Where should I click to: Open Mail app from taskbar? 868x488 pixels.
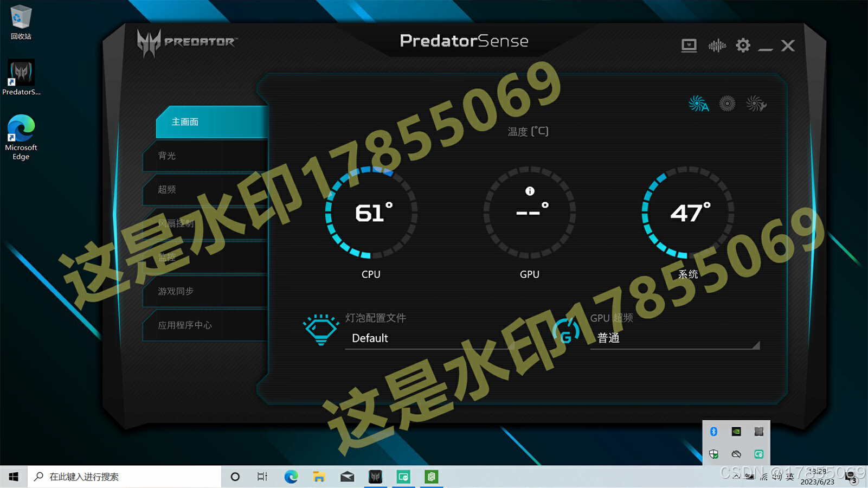[x=347, y=477]
